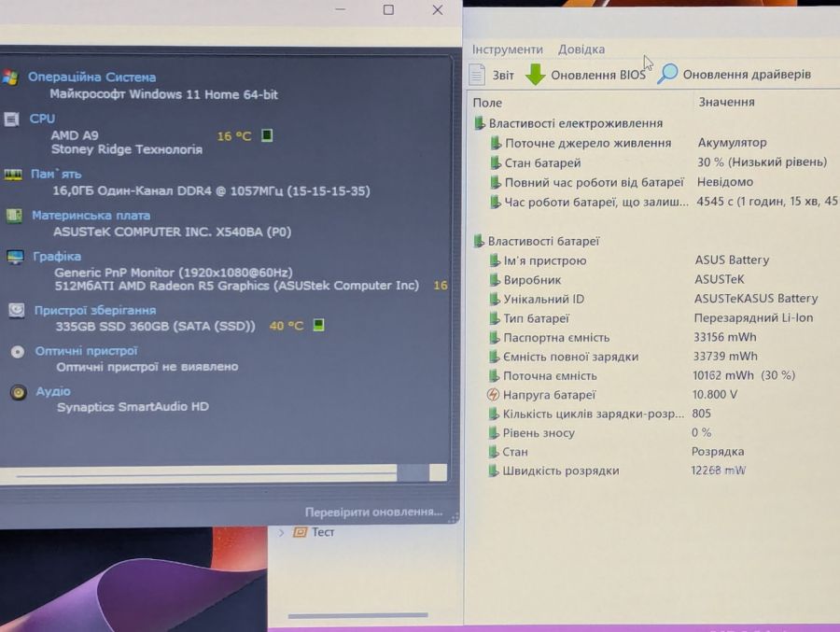The height and width of the screenshot is (632, 840).
Task: Open the Графіка section link
Action: [x=57, y=256]
